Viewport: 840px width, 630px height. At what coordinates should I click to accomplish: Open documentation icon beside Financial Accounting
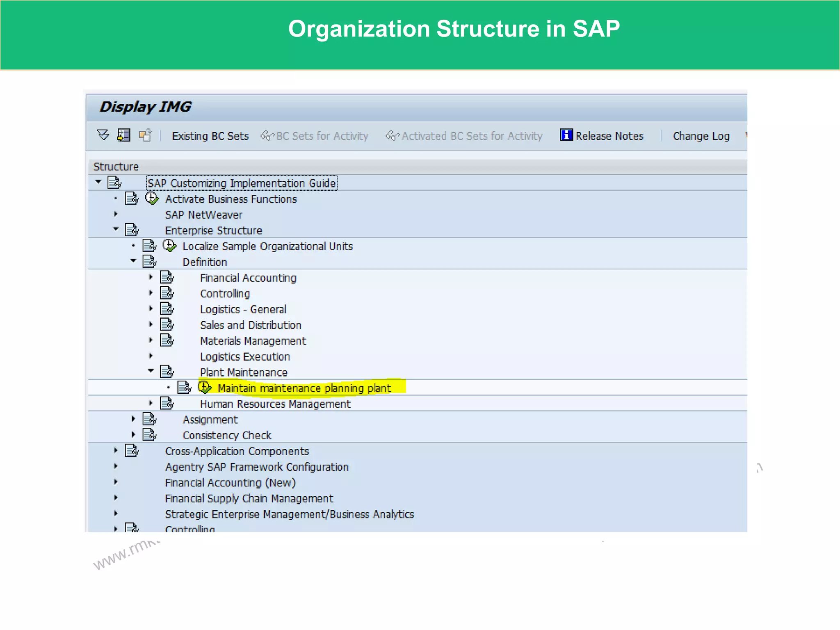(167, 277)
